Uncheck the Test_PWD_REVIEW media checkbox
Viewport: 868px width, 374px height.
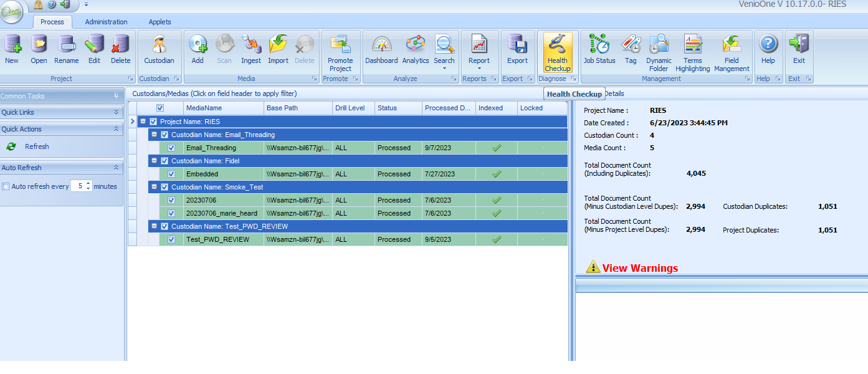(171, 239)
